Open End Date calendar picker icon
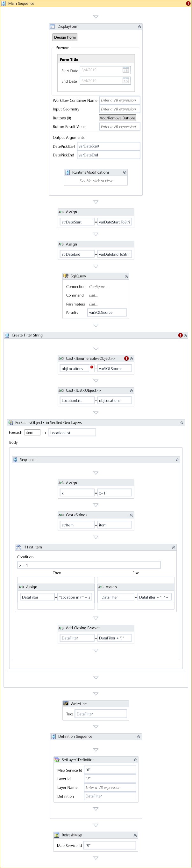The height and width of the screenshot is (868, 192). (x=125, y=80)
